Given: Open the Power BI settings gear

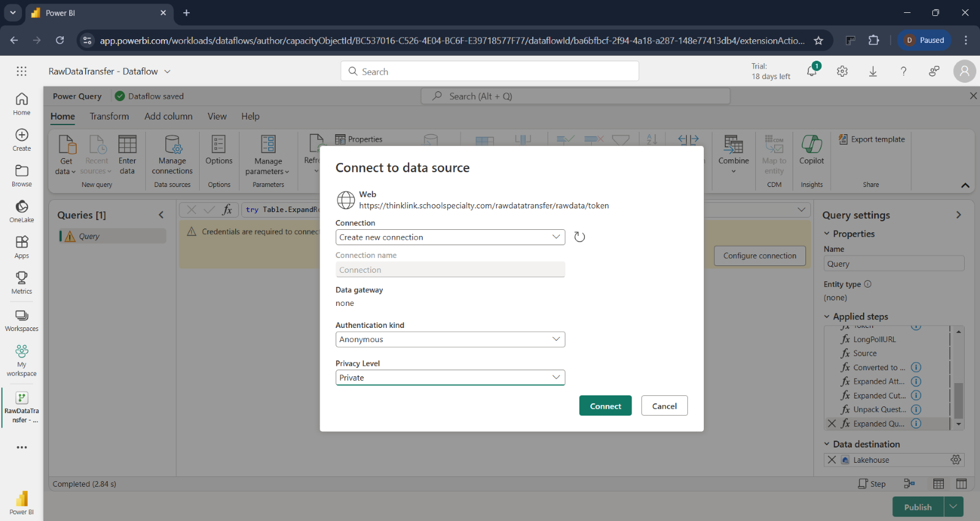Looking at the screenshot, I should [842, 71].
